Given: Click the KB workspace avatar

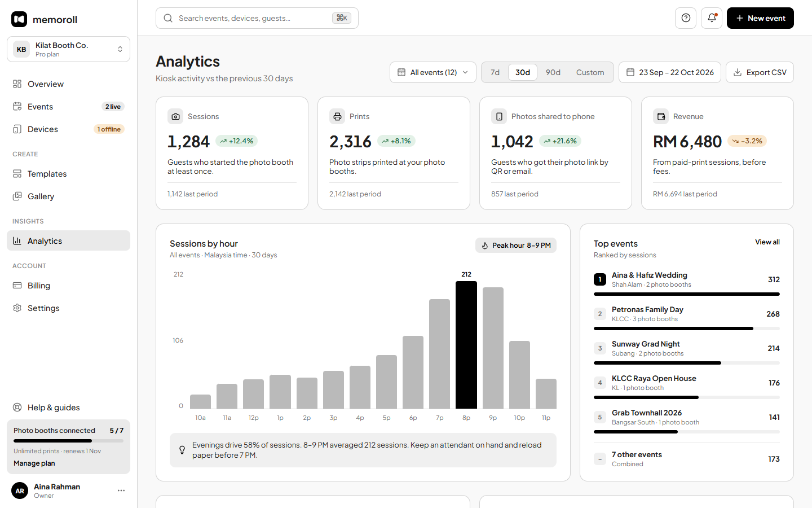Looking at the screenshot, I should pos(21,49).
